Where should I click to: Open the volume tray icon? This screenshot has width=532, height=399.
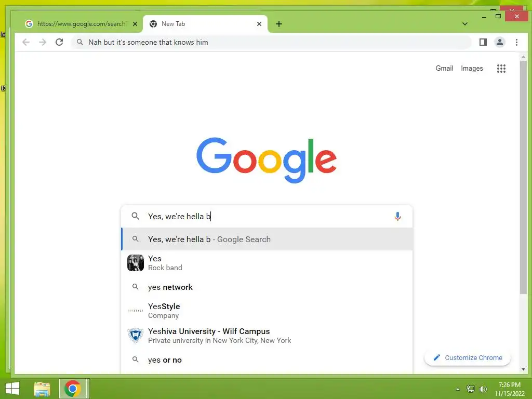483,389
